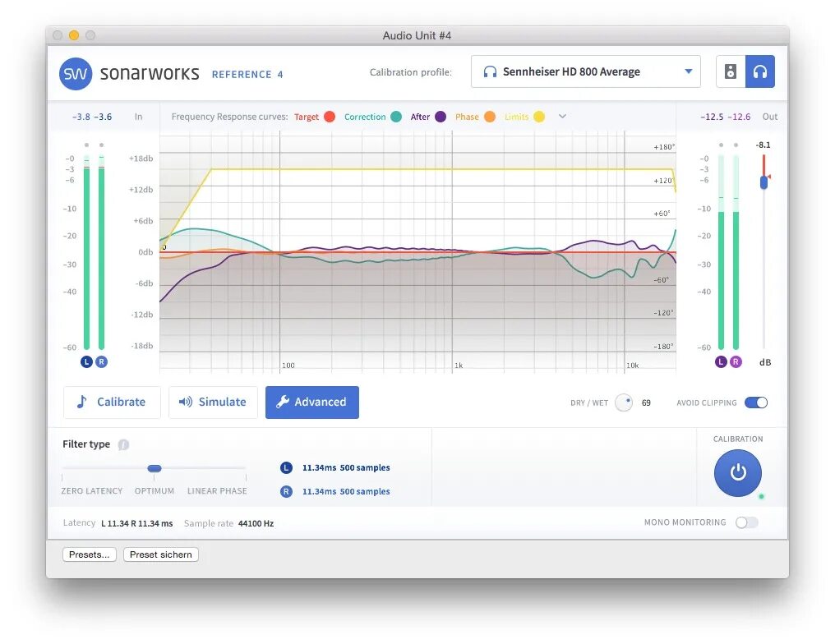Click the Preset sichern button
The width and height of the screenshot is (835, 644).
tap(161, 554)
